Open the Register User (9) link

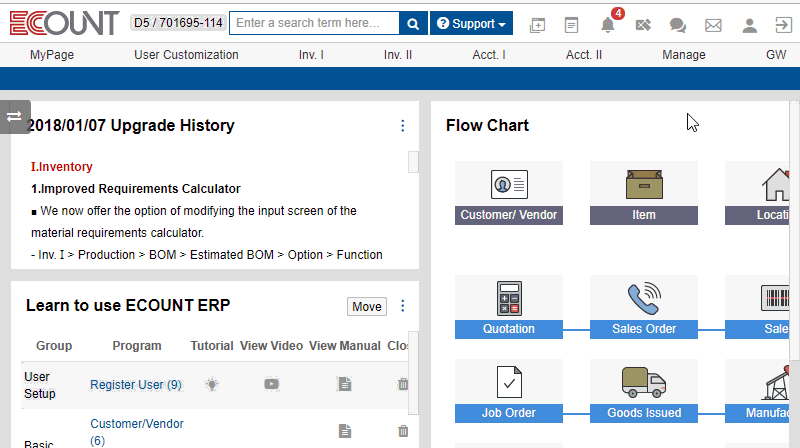click(x=136, y=385)
